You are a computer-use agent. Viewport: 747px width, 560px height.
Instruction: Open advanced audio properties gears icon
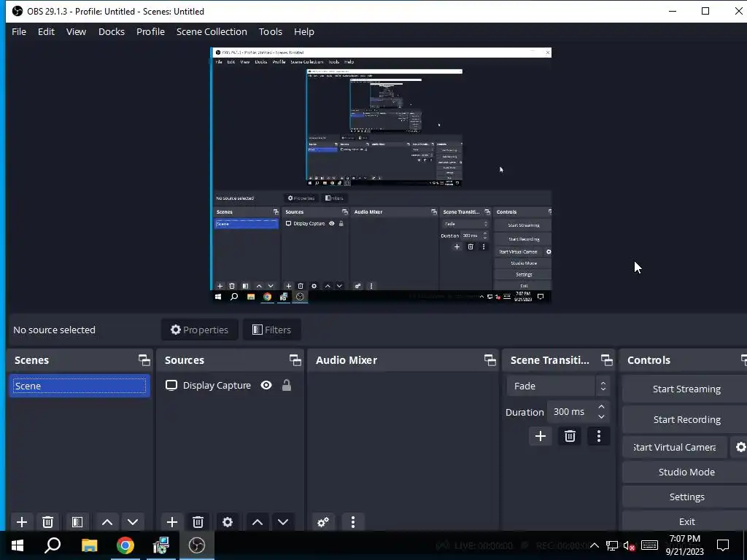pyautogui.click(x=323, y=522)
